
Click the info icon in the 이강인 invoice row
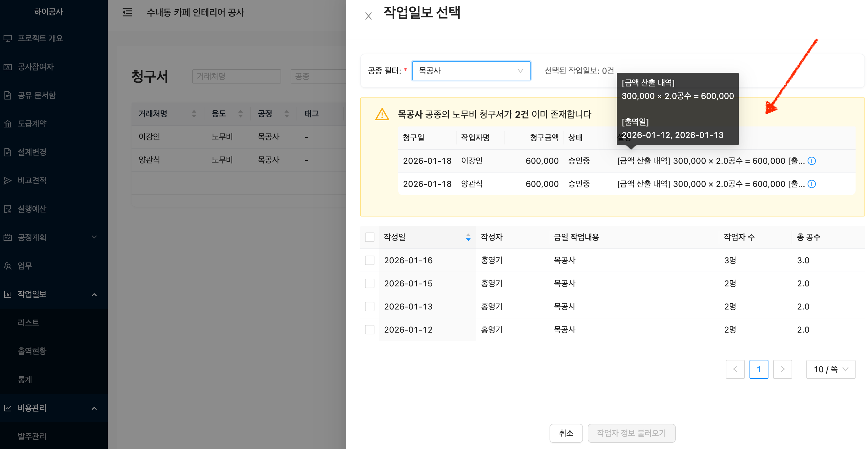click(x=811, y=161)
